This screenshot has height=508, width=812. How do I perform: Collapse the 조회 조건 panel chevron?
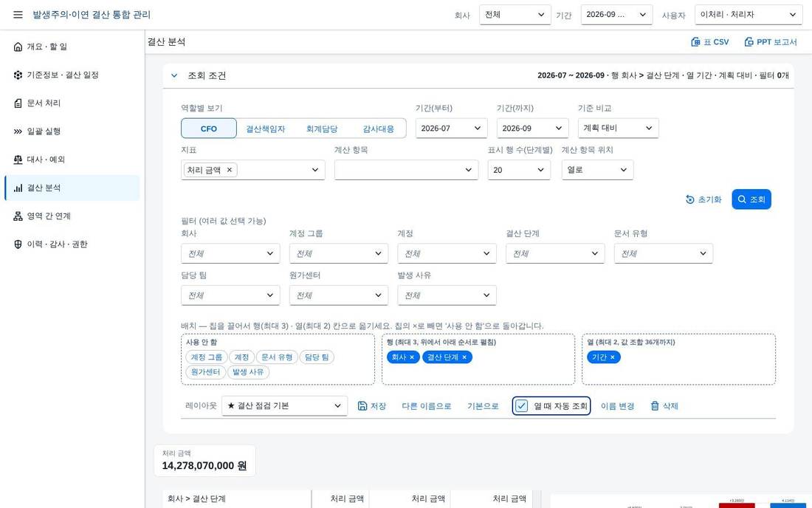pyautogui.click(x=174, y=75)
